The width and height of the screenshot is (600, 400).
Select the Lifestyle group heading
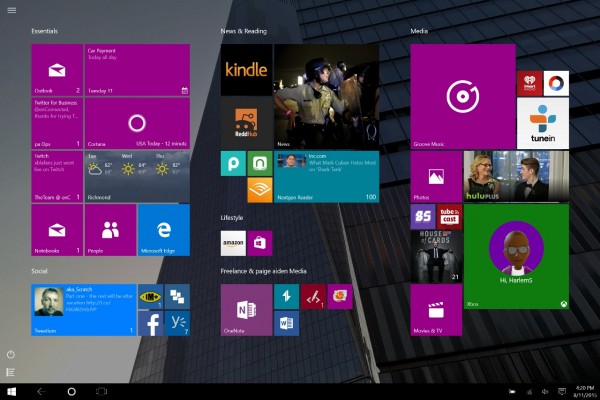pos(232,217)
